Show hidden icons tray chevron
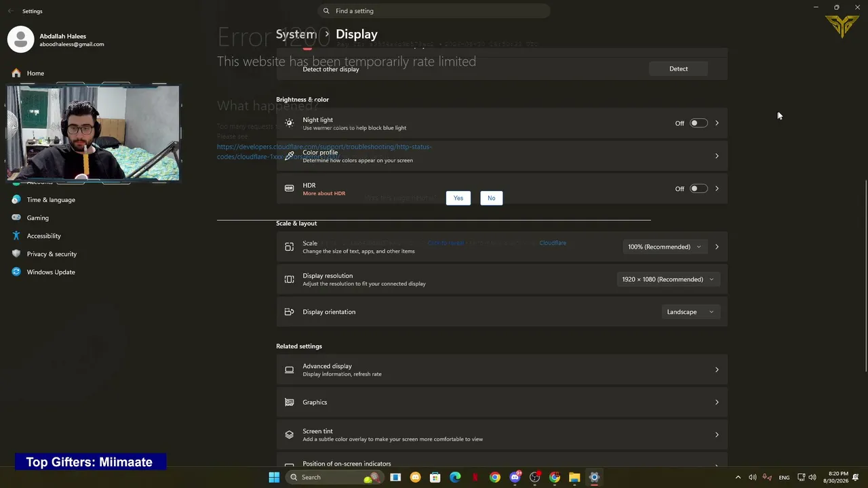Screen dimensions: 868x488 [738, 477]
